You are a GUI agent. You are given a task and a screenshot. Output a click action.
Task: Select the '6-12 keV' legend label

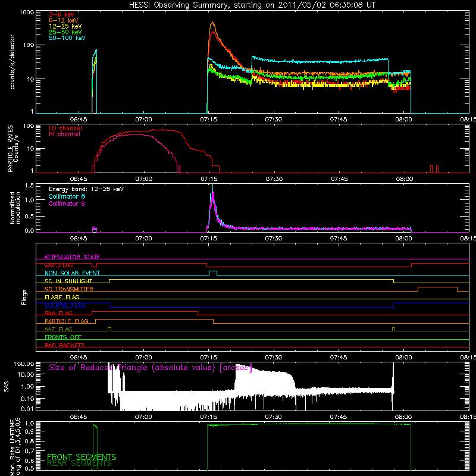pyautogui.click(x=64, y=20)
